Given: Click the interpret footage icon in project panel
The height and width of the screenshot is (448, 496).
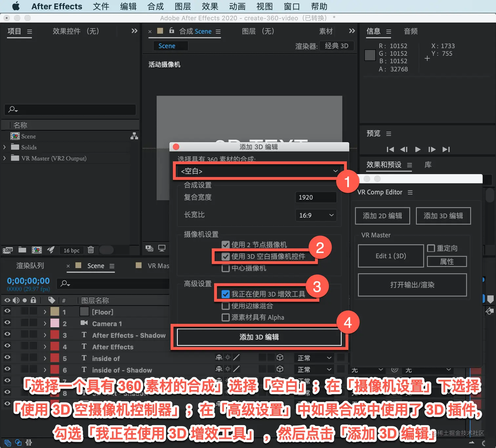Looking at the screenshot, I should point(8,250).
